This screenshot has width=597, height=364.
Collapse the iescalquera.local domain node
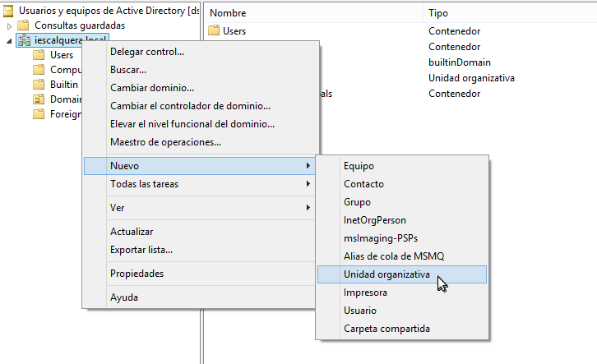9,41
